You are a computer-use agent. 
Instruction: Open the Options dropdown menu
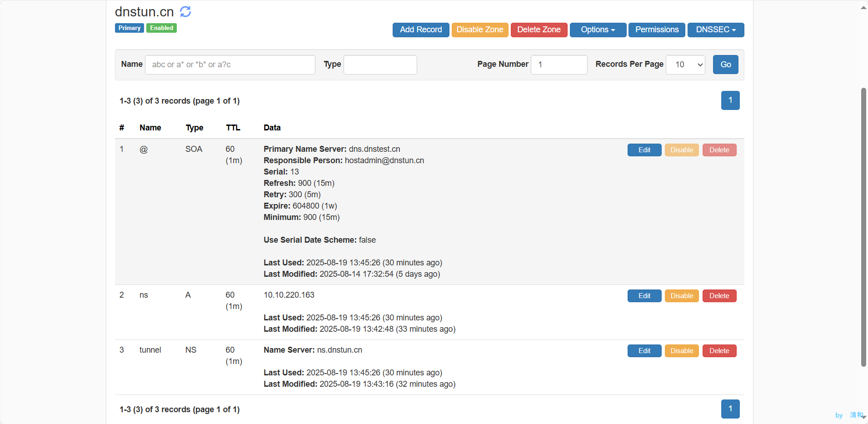click(598, 30)
